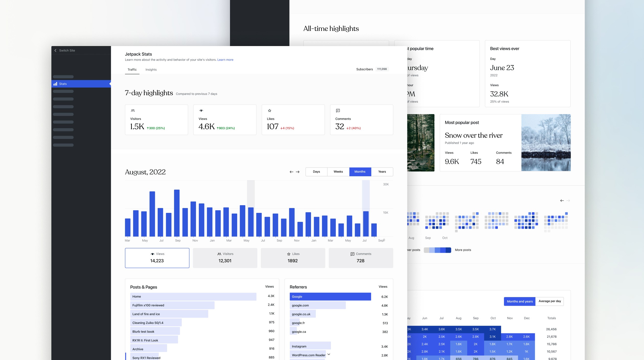Expand the WordPress.com Reader referrer row

tap(329, 354)
